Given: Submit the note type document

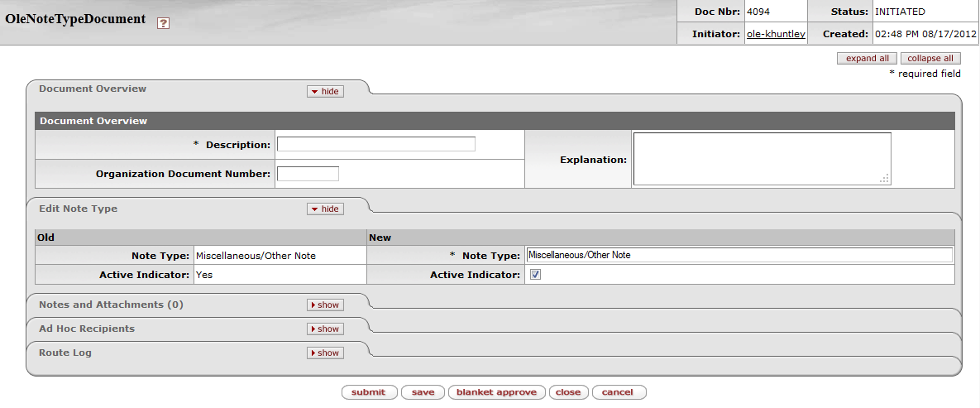Looking at the screenshot, I should point(369,392).
